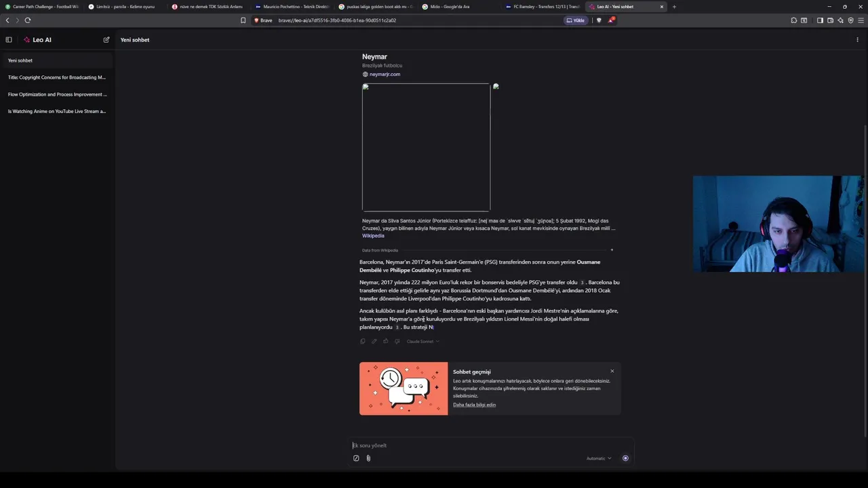868x488 pixels.
Task: Click the Sohbet geçmişi illustration image
Action: (x=403, y=388)
